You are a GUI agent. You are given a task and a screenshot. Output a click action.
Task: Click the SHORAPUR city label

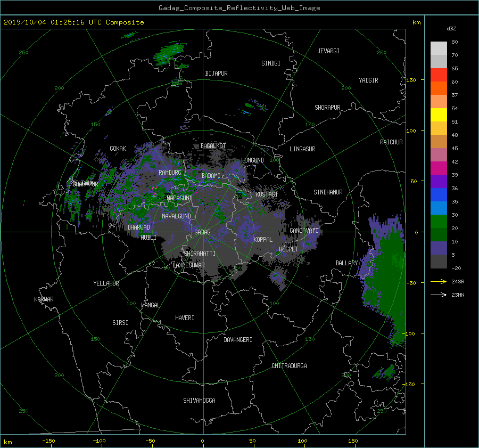327,107
